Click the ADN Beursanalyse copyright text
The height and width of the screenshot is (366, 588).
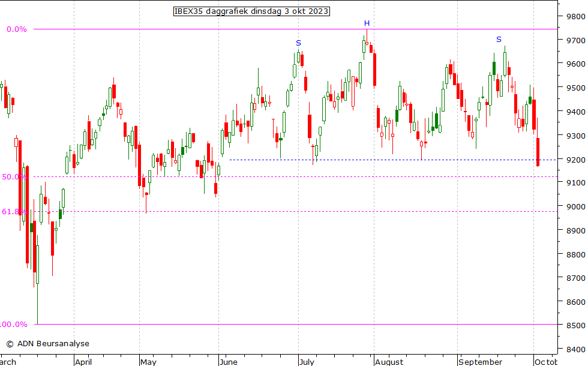click(47, 344)
